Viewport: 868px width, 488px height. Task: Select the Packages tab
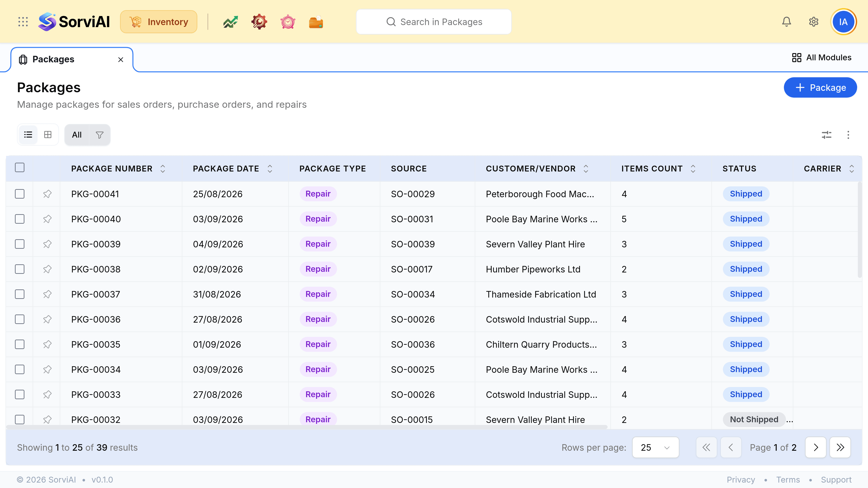(x=72, y=60)
